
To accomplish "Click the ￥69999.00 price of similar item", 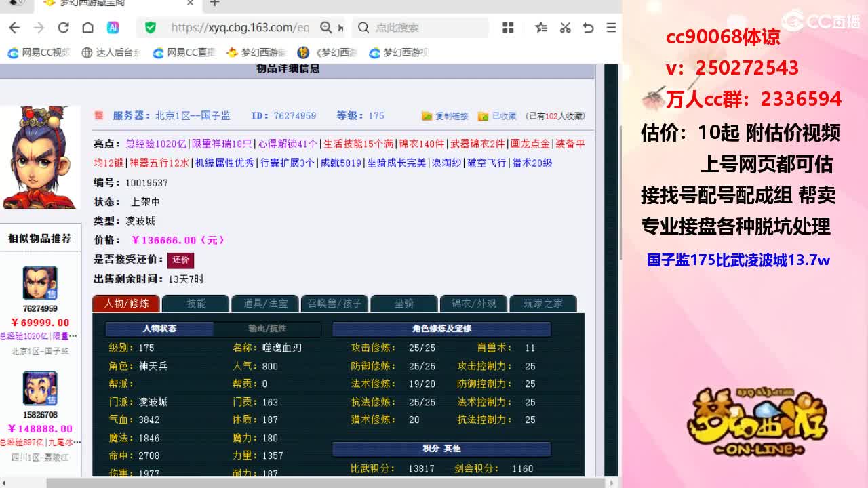I will 40,323.
